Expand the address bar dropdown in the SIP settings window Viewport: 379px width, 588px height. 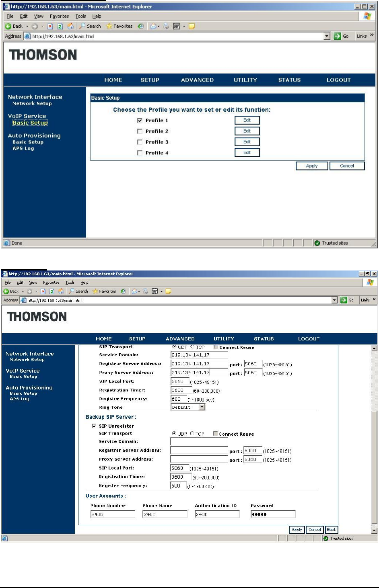pyautogui.click(x=334, y=300)
